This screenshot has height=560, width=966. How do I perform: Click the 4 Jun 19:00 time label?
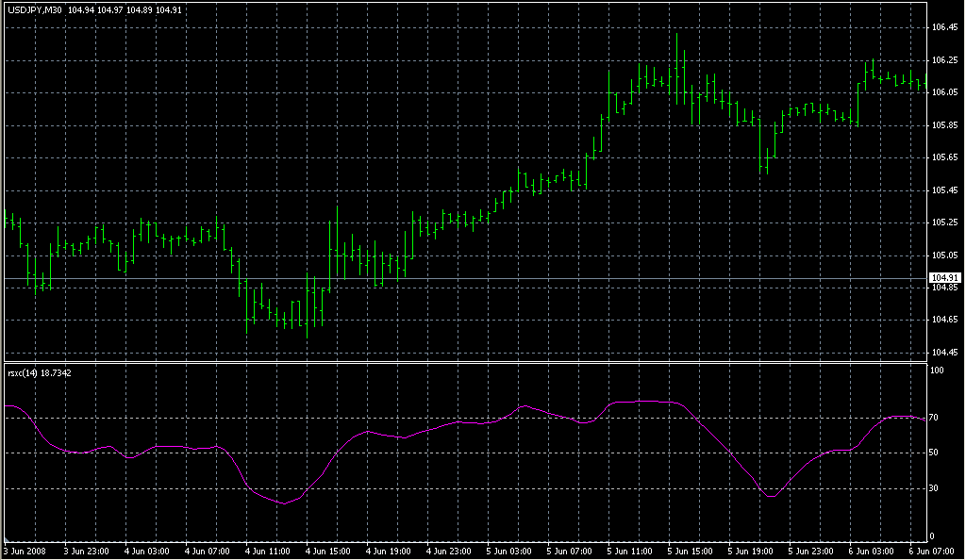coord(389,551)
